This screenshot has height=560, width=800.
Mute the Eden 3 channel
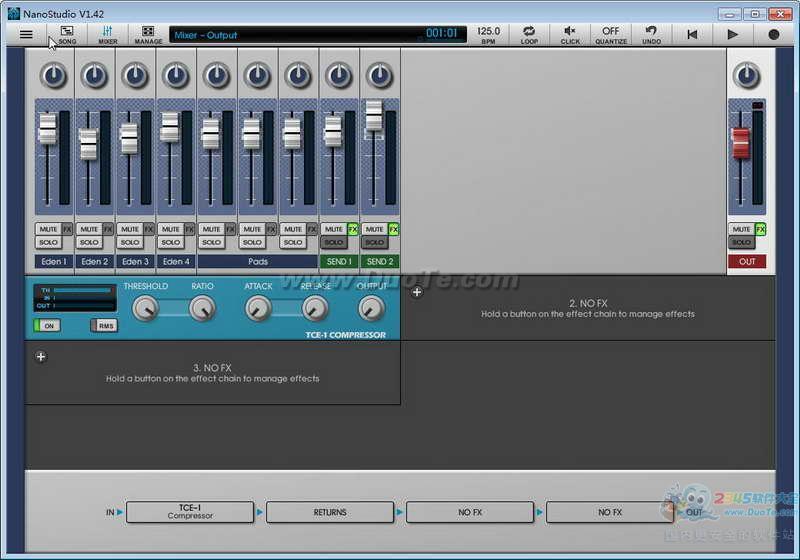point(130,229)
